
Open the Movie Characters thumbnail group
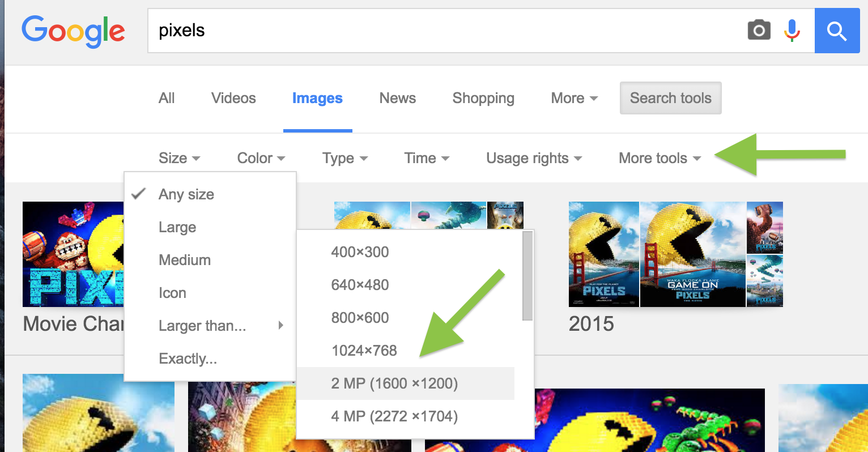pos(73,254)
